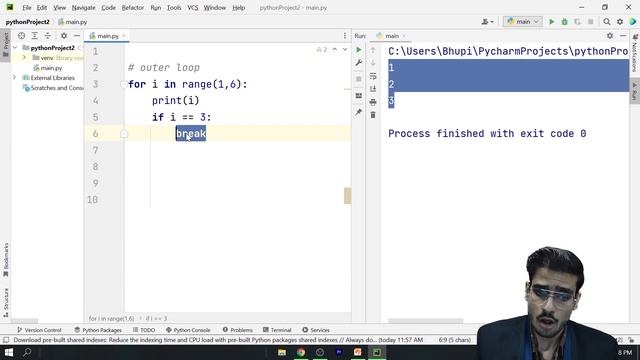
Task: Collapse all in Project tool window
Action: click(x=48, y=36)
